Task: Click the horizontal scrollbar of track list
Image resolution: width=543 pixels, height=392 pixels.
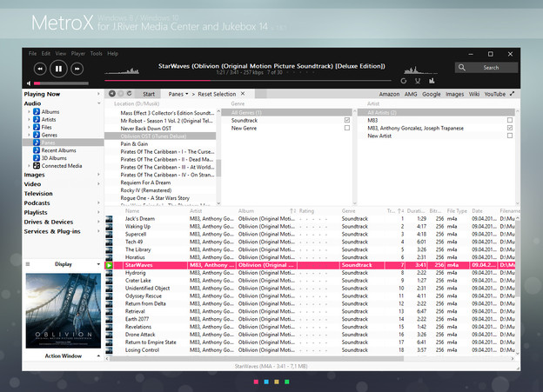Action: pyautogui.click(x=257, y=359)
